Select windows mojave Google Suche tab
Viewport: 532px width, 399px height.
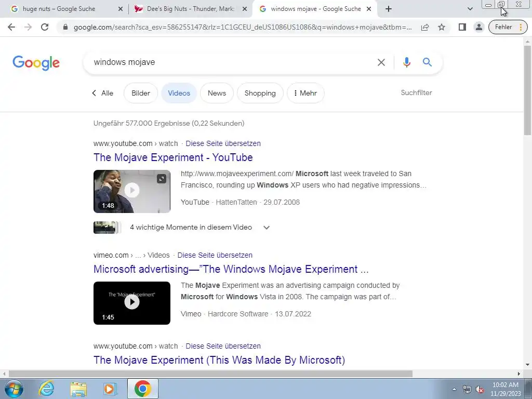(315, 9)
